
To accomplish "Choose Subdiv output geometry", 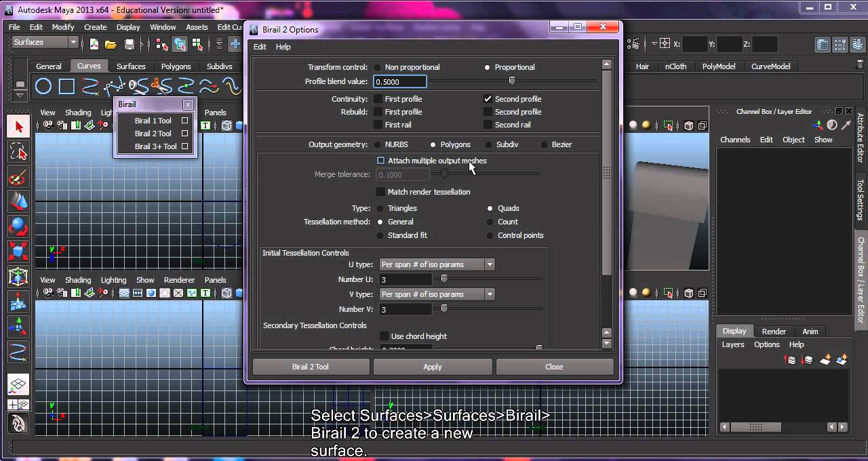I will 487,144.
